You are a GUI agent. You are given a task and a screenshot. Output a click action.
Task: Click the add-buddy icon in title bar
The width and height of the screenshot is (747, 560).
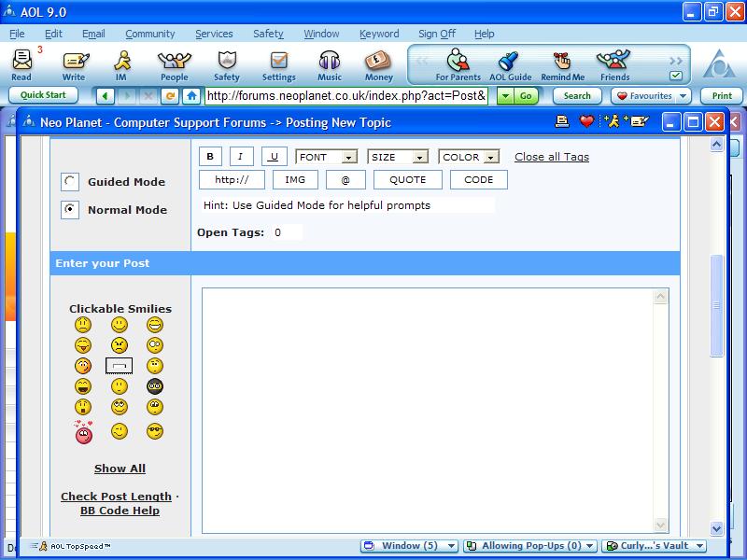612,122
